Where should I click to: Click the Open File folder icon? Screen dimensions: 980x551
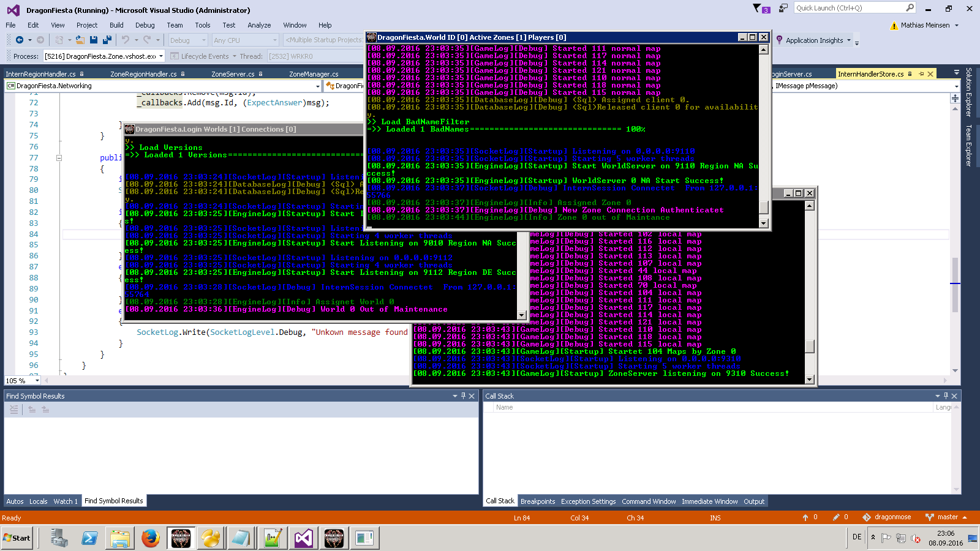tap(80, 40)
